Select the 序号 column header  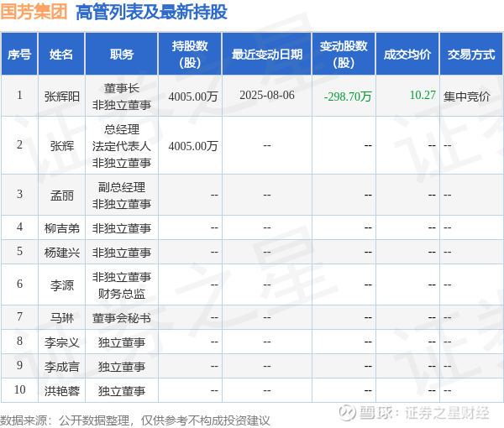point(19,54)
